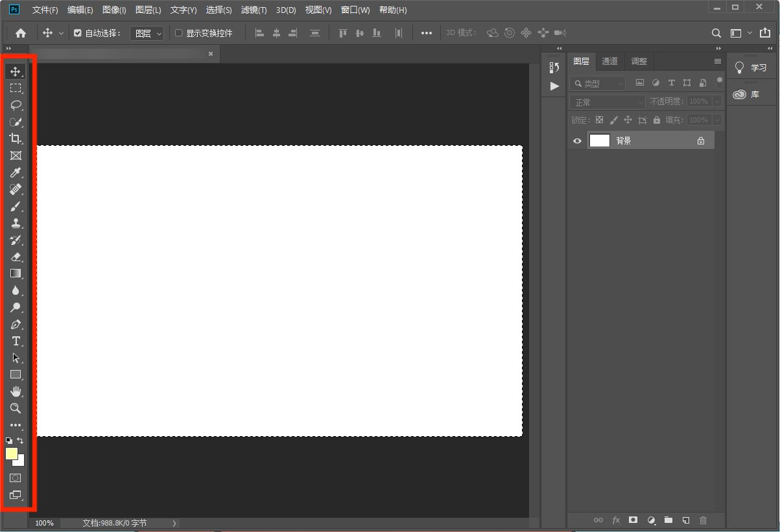This screenshot has width=780, height=532.
Task: Open status bar info arrow
Action: [174, 523]
